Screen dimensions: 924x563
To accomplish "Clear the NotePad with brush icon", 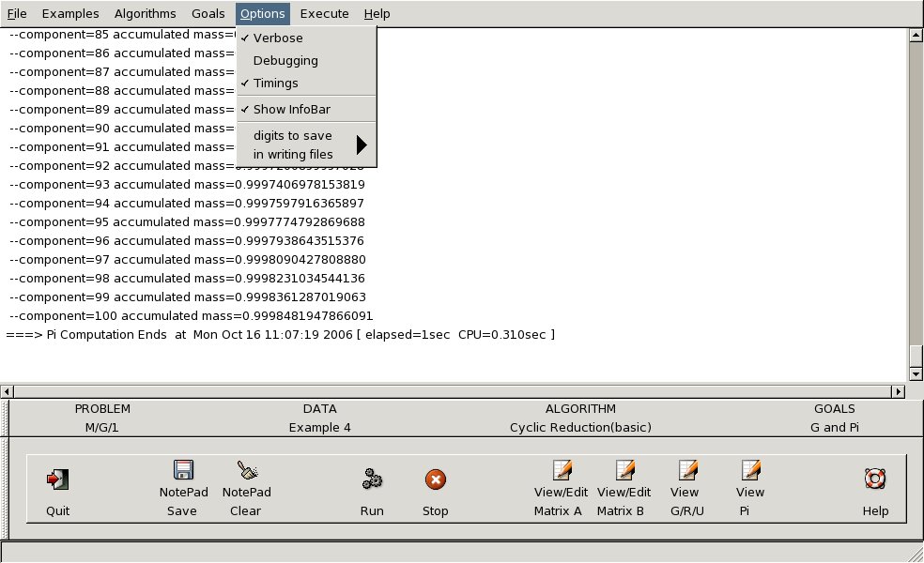I will 246,471.
